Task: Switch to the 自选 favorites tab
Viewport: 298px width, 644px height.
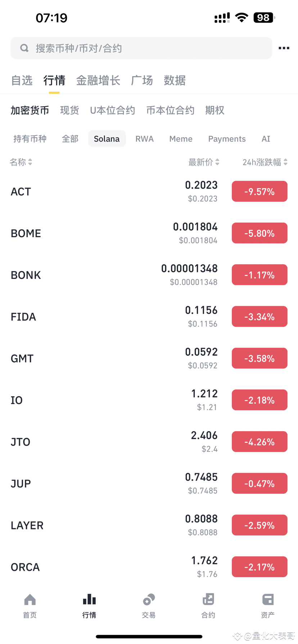Action: (22, 80)
